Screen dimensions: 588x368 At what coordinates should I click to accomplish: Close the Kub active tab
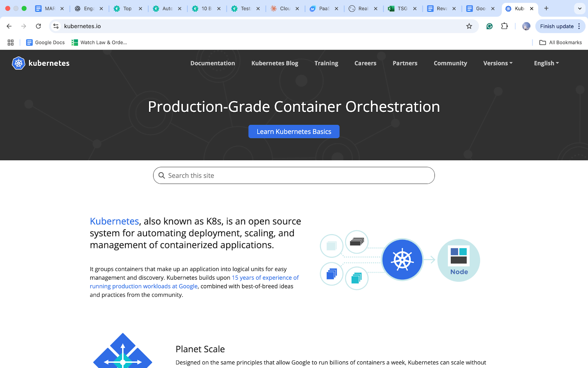coord(532,8)
